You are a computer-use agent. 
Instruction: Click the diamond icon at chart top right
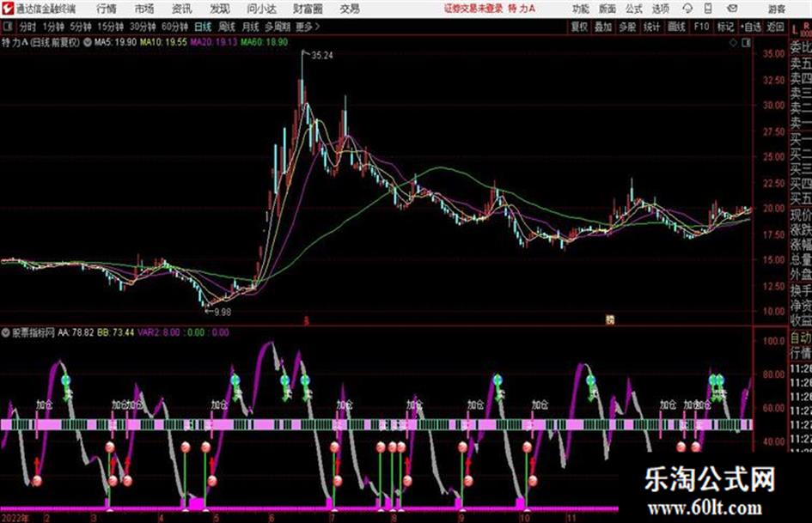[x=733, y=43]
